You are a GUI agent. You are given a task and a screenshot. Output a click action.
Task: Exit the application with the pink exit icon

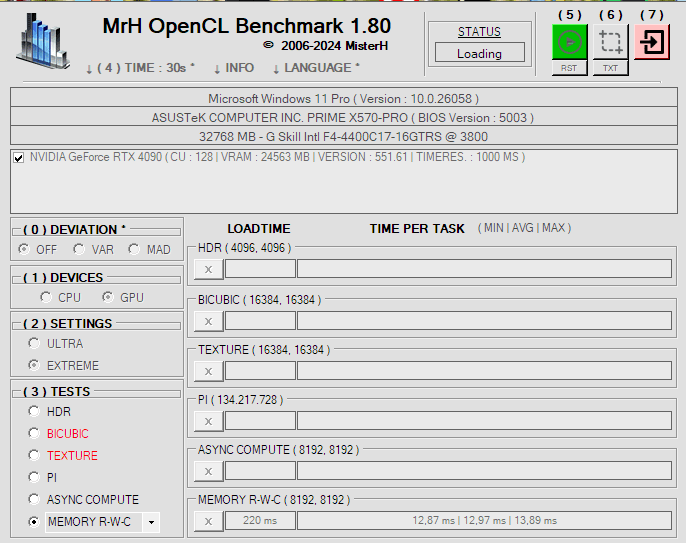[651, 42]
